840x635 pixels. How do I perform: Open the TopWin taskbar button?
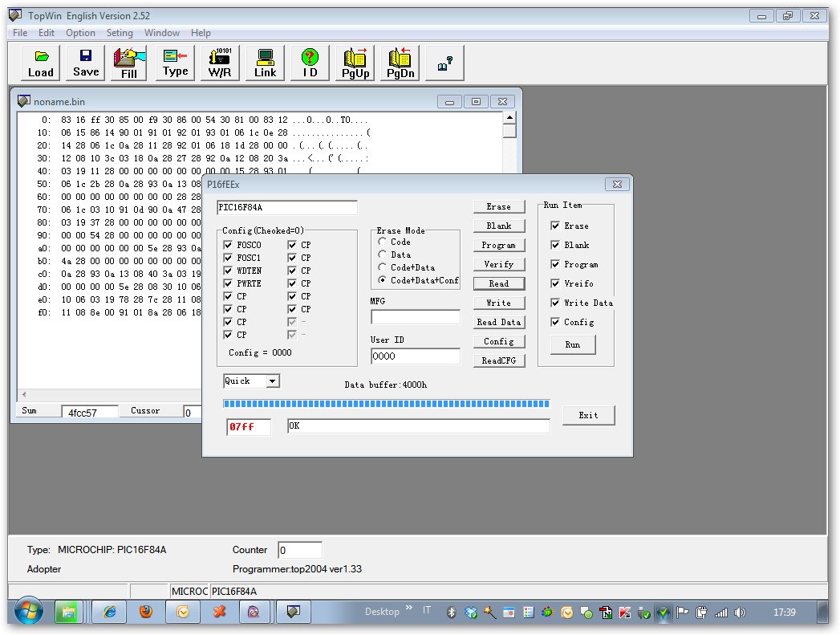(293, 612)
